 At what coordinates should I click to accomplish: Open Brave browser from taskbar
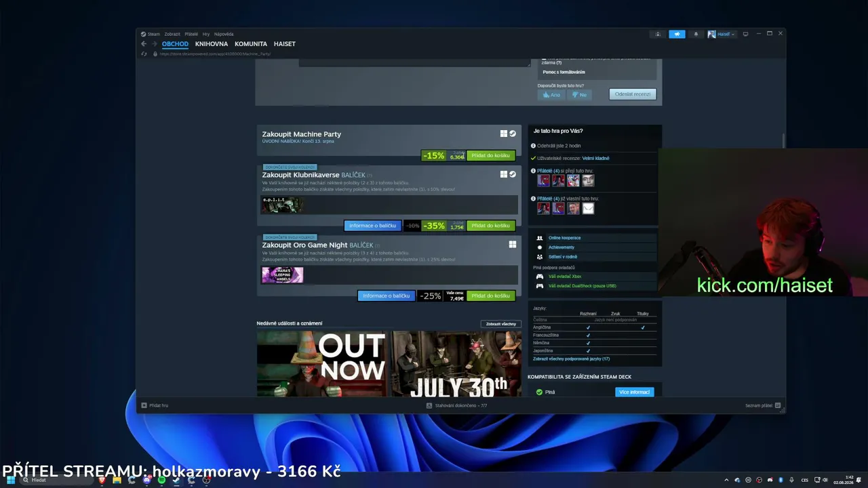102,480
